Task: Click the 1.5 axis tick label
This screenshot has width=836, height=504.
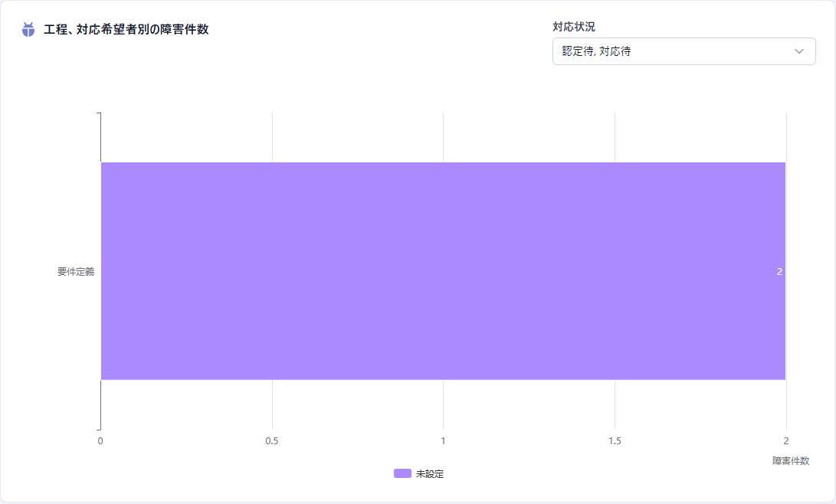Action: tap(615, 441)
